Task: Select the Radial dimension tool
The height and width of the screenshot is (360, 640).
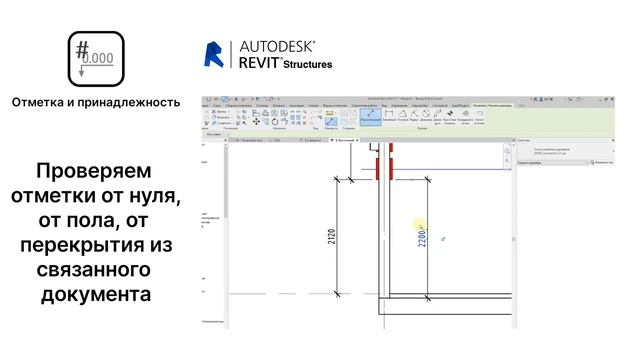Action: point(414,116)
